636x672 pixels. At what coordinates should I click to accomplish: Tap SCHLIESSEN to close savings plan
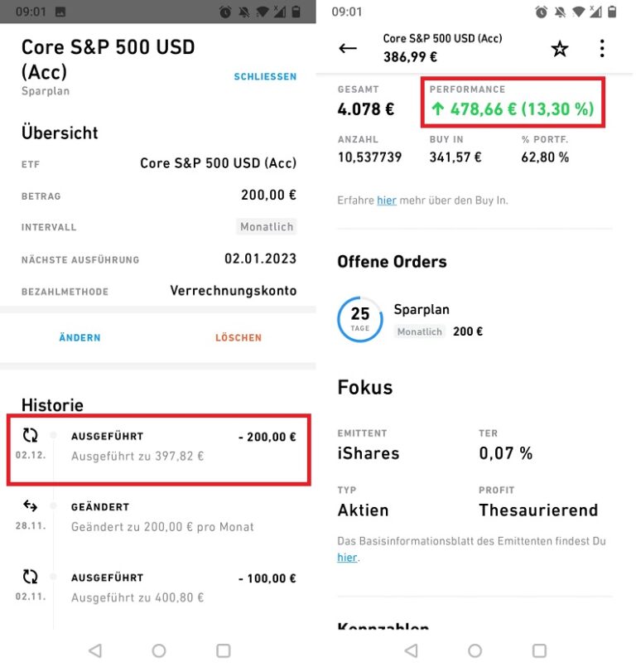[x=265, y=76]
